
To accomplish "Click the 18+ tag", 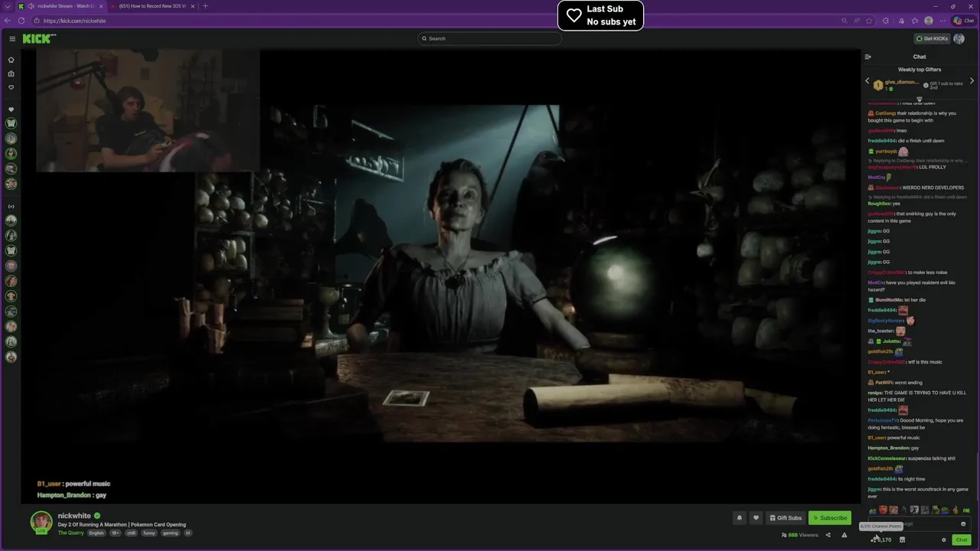I will (115, 533).
